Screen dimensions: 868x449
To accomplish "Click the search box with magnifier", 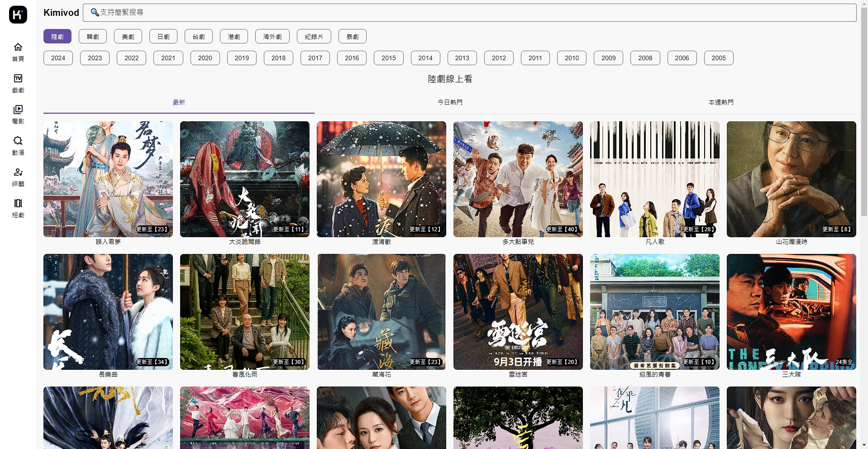I will click(x=469, y=13).
